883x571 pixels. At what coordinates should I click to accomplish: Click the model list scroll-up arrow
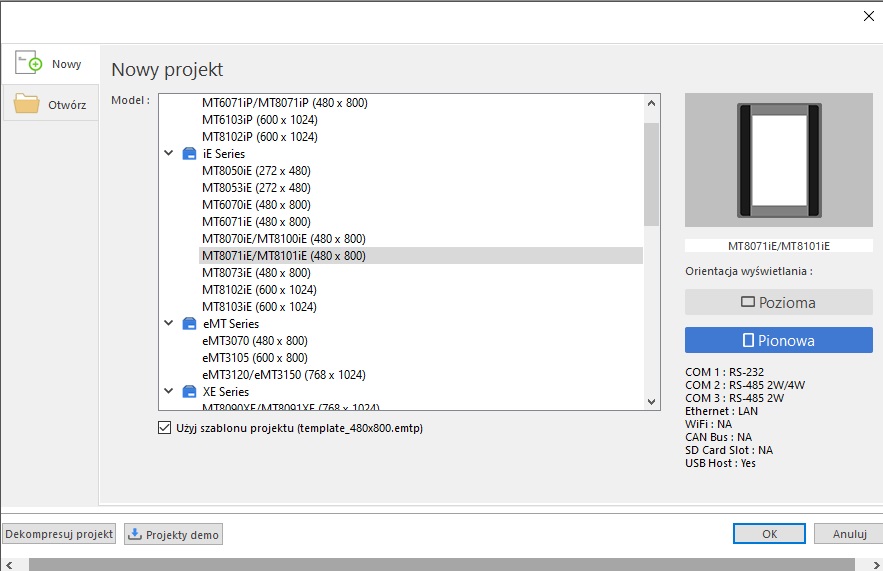(652, 103)
